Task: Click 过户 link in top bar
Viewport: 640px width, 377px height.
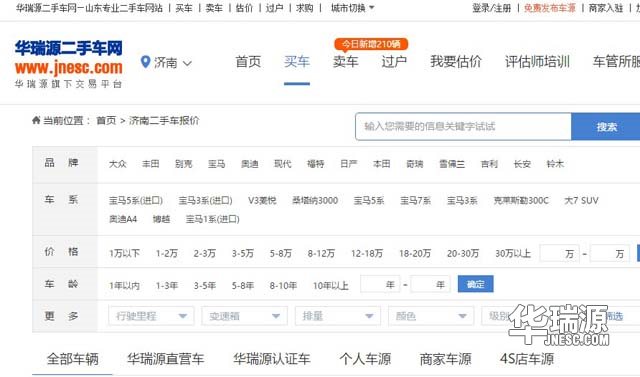Action: click(274, 8)
